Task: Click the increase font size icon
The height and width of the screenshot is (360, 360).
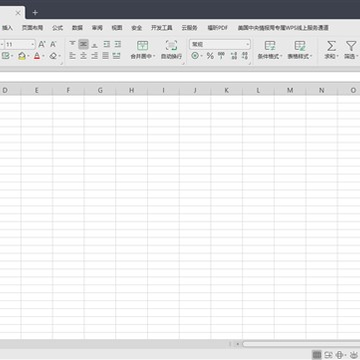Action: pos(42,44)
